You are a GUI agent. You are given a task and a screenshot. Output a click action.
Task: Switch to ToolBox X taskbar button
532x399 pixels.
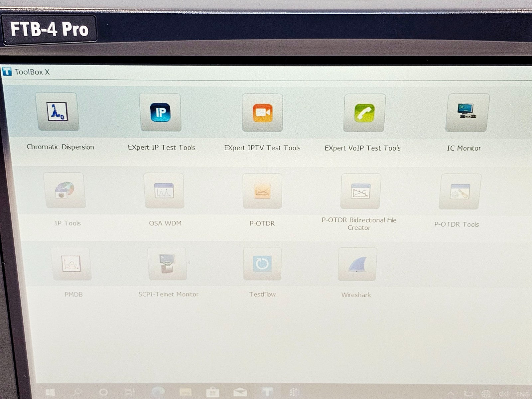point(267,392)
